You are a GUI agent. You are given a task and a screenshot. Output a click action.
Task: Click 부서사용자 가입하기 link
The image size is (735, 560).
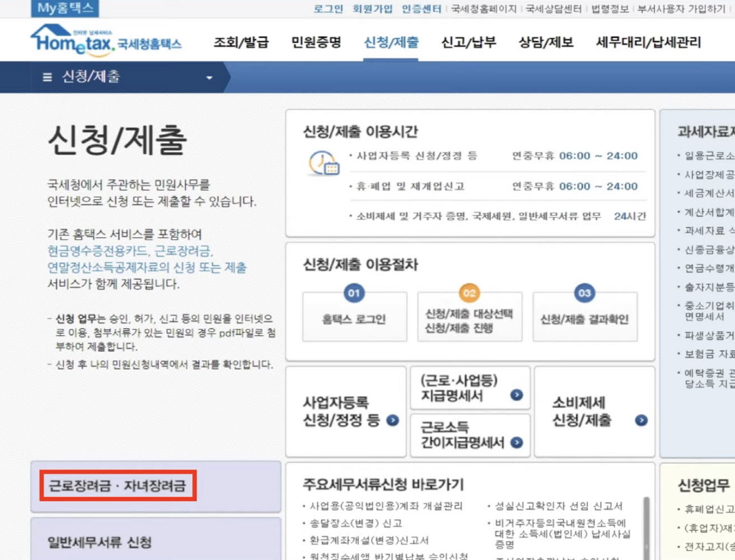(x=681, y=9)
